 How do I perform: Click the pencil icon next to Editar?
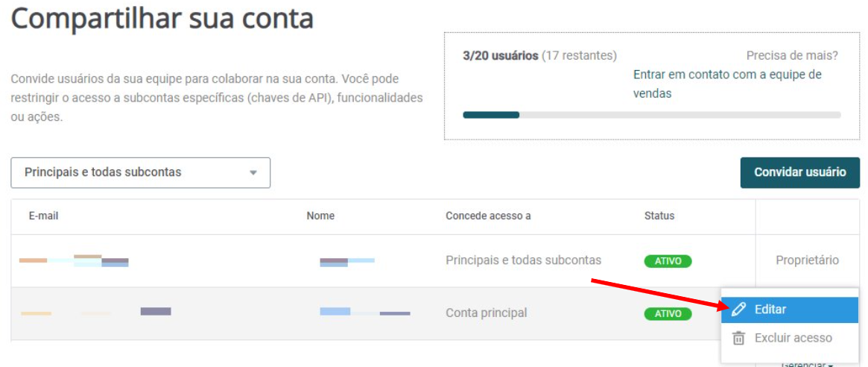coord(738,310)
